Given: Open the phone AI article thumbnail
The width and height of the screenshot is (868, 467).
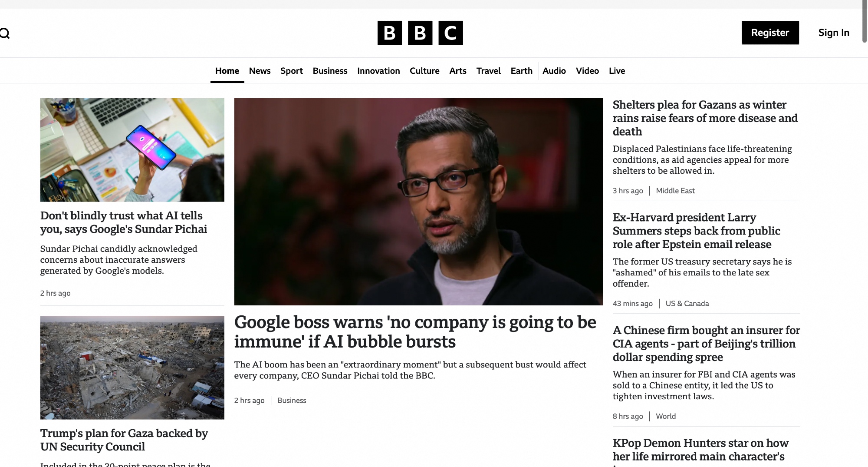Looking at the screenshot, I should pos(132,150).
